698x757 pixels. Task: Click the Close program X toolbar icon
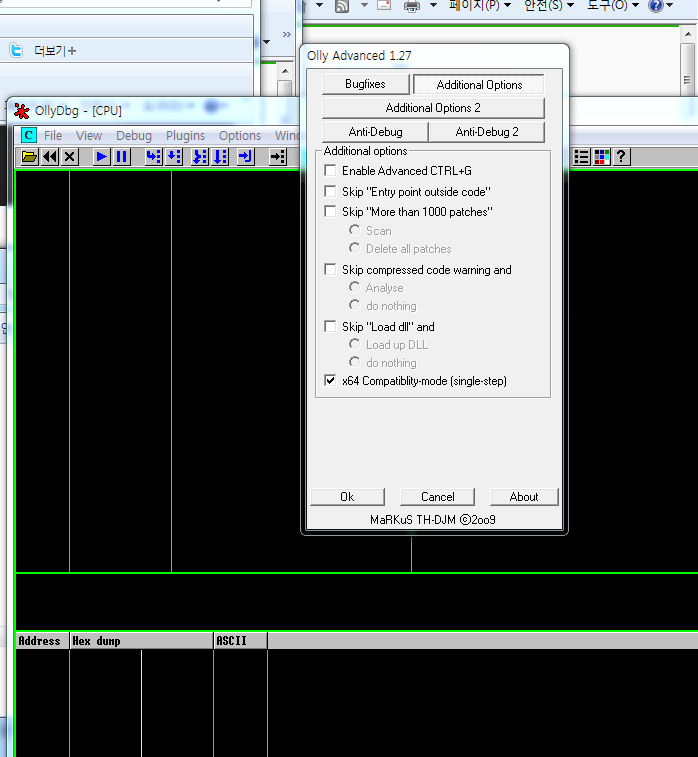(x=70, y=156)
